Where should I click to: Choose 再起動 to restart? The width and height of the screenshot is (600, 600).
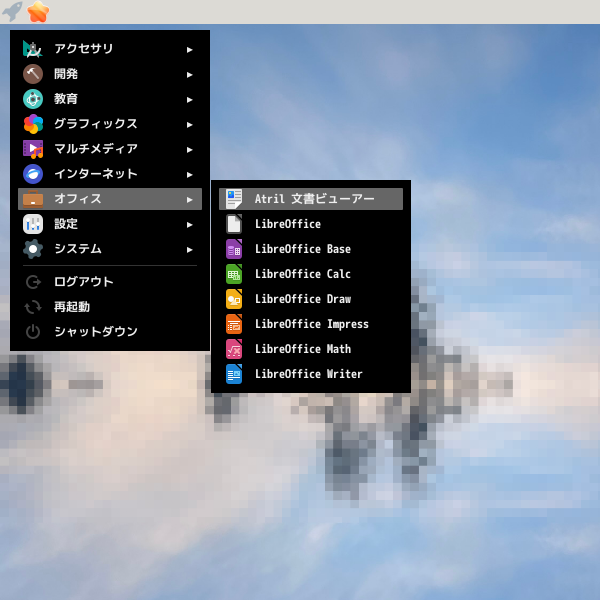pyautogui.click(x=110, y=307)
